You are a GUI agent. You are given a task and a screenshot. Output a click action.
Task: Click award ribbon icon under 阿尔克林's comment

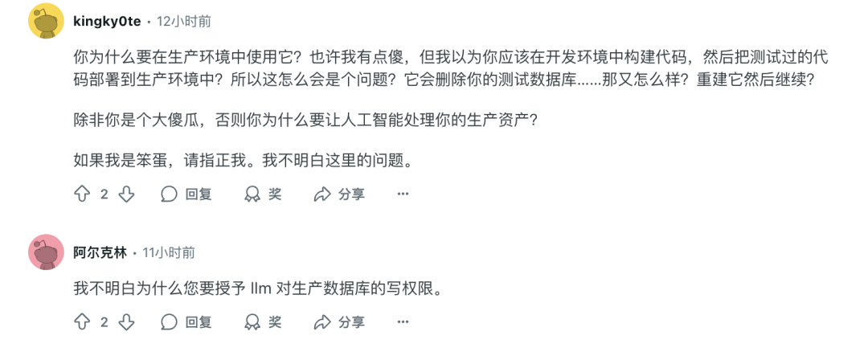(x=252, y=321)
